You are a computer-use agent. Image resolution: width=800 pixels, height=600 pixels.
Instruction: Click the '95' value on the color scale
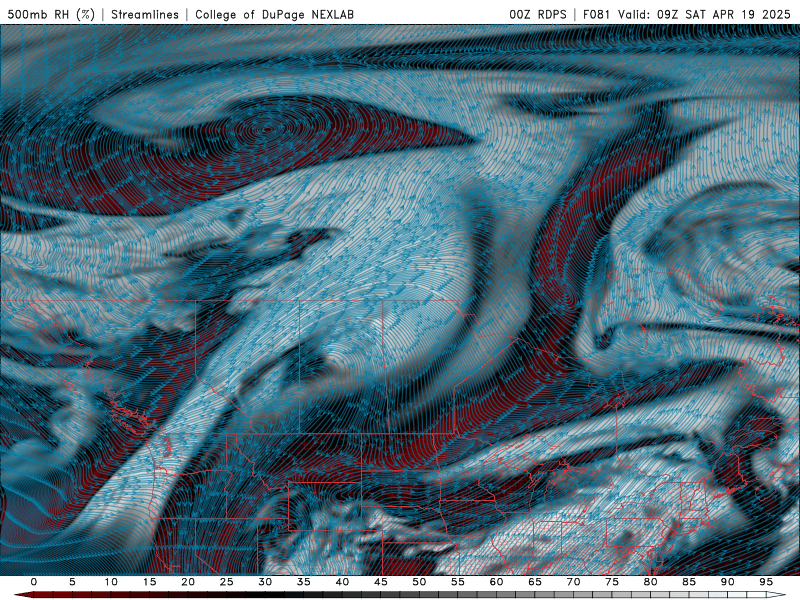coord(766,582)
